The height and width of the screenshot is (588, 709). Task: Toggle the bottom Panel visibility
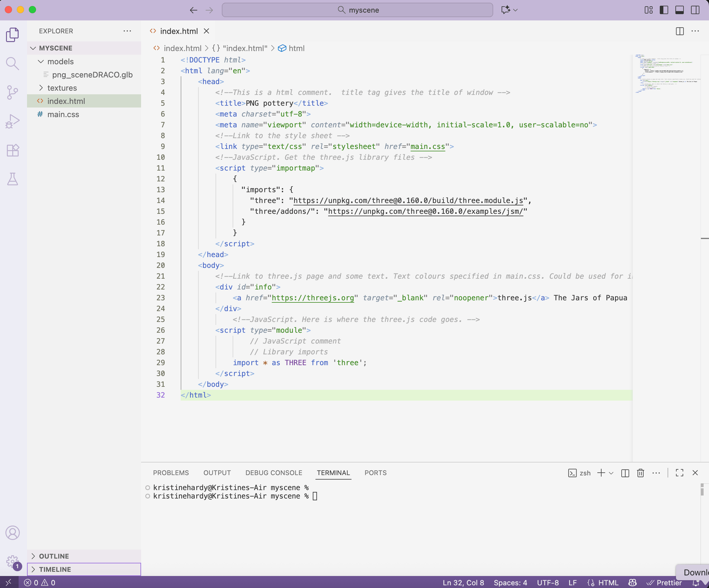tap(679, 10)
